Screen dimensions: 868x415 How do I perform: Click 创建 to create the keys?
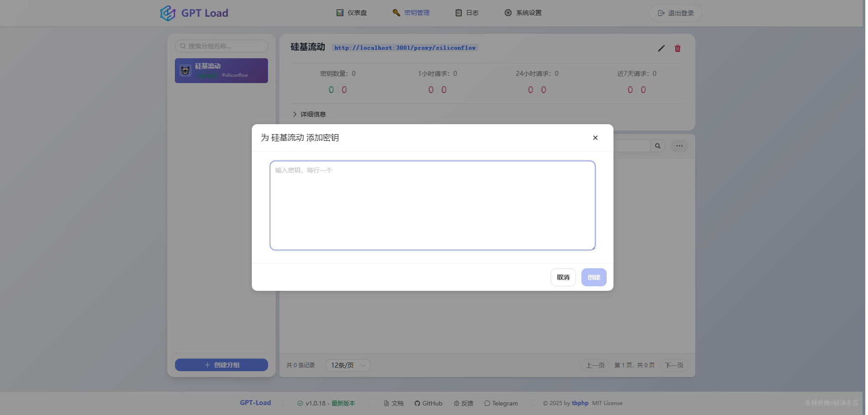594,277
